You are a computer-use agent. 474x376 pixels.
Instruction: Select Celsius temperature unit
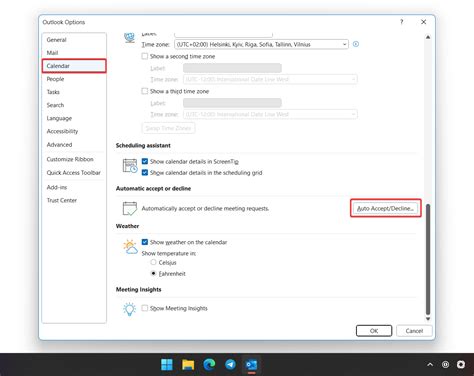coord(153,262)
